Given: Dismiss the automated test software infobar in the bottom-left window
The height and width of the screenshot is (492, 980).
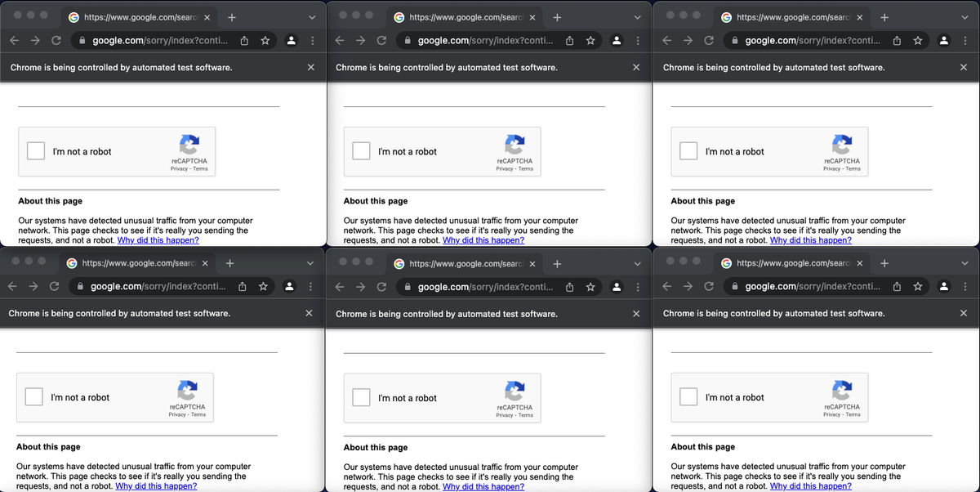Looking at the screenshot, I should pos(309,313).
